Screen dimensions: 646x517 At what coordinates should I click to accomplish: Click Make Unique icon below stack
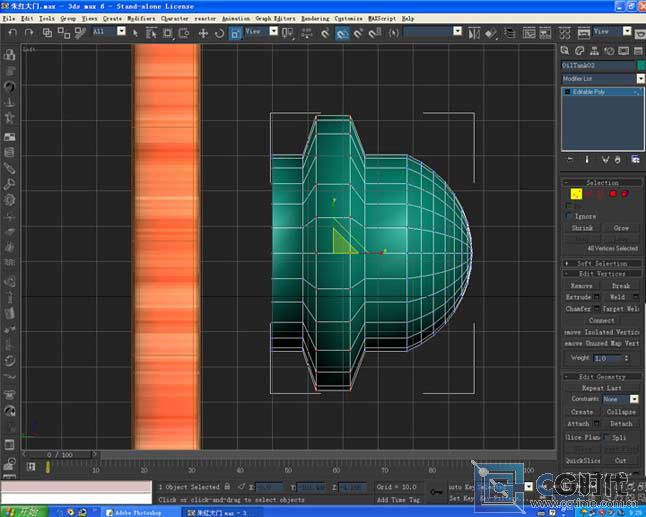click(x=605, y=159)
